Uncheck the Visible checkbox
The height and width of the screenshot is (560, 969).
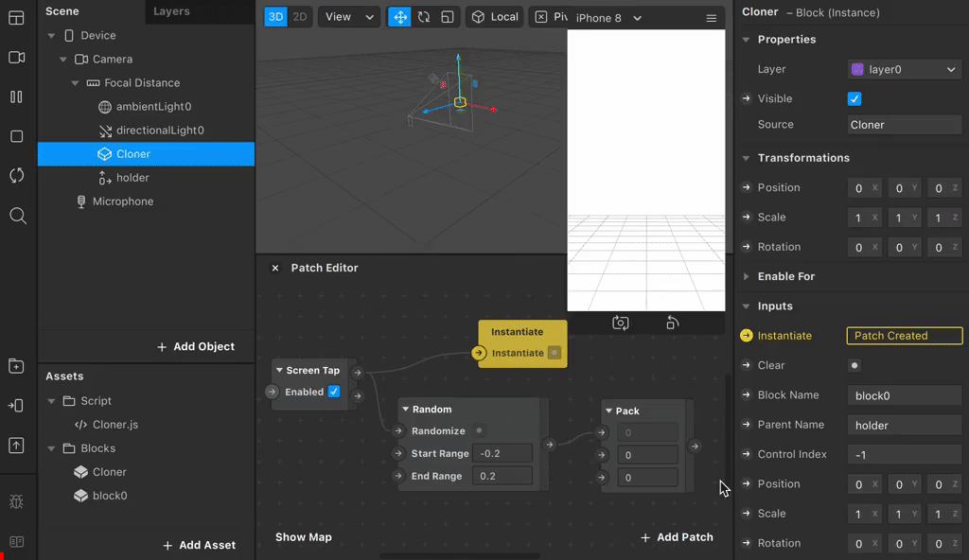(854, 99)
